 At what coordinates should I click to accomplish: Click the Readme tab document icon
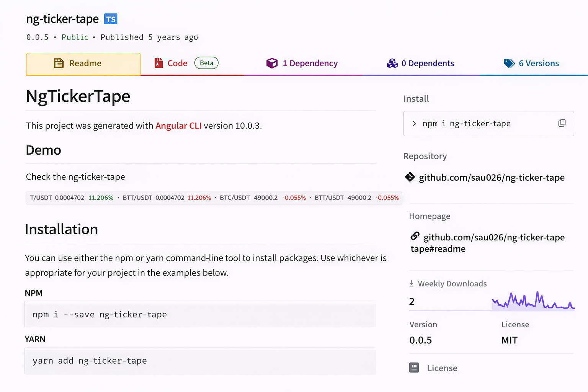pyautogui.click(x=59, y=63)
